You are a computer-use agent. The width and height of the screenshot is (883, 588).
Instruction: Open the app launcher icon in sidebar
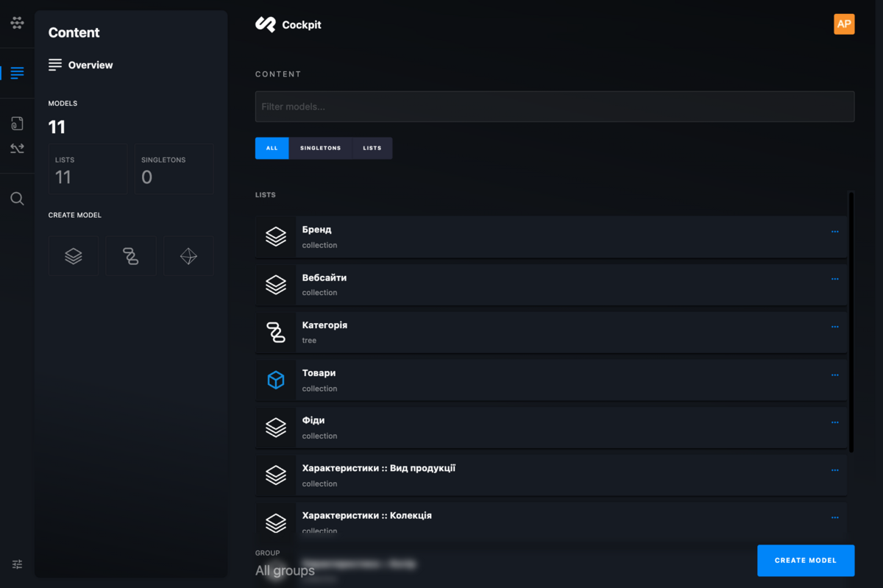(17, 23)
